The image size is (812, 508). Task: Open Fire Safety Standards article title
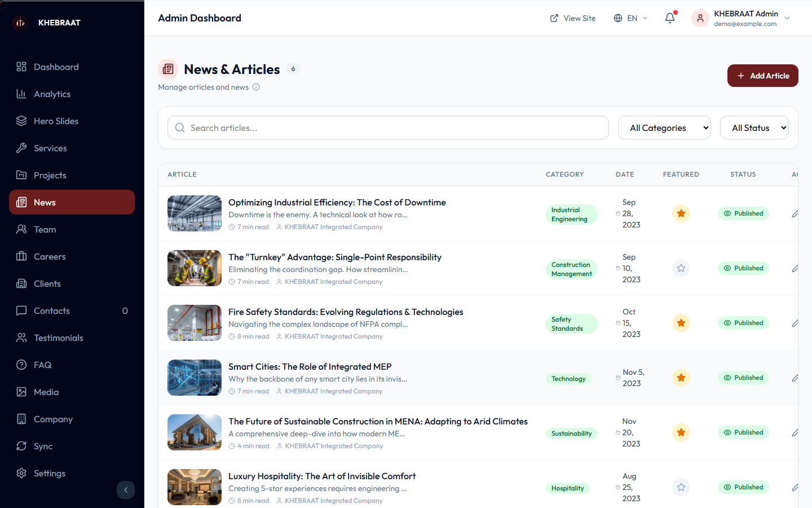click(346, 312)
